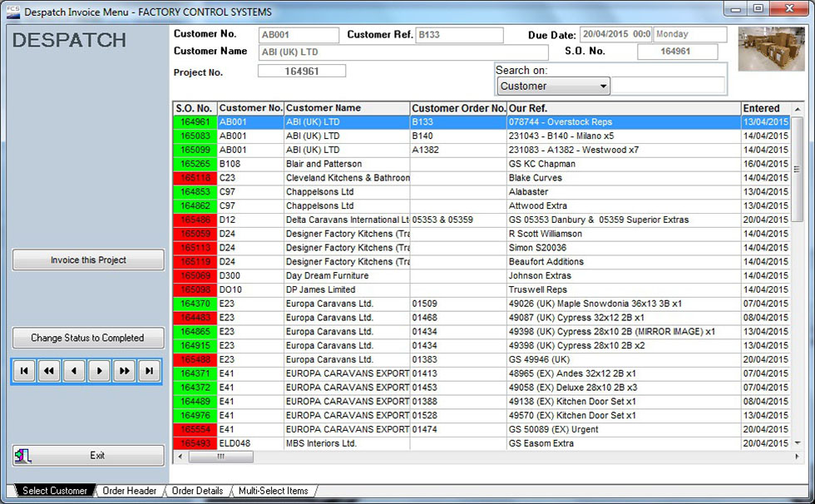This screenshot has width=815, height=504.
Task: Click the Exit button
Action: 88,456
